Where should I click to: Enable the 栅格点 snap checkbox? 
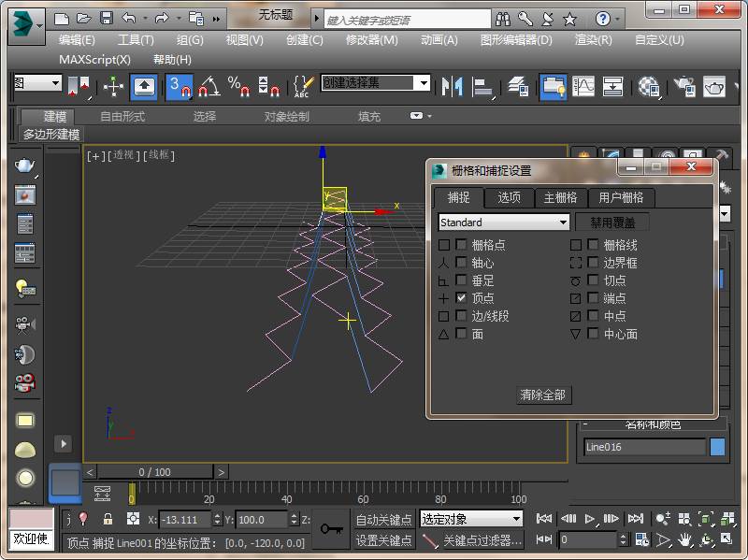[462, 245]
